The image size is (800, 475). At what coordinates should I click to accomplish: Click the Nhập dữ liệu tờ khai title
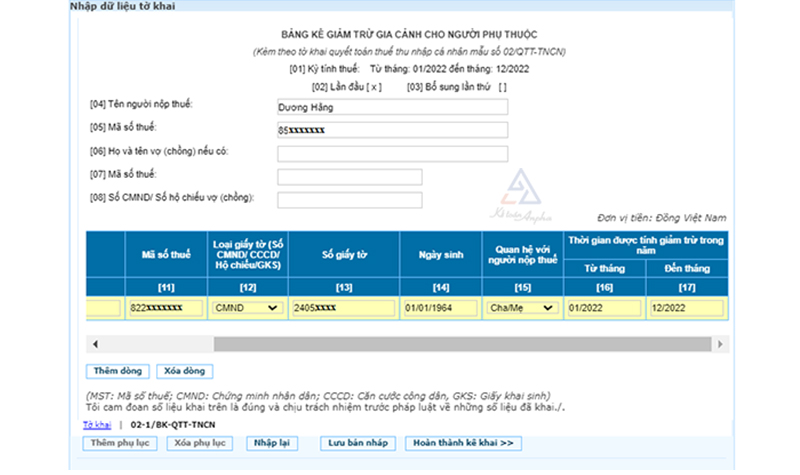pyautogui.click(x=122, y=6)
